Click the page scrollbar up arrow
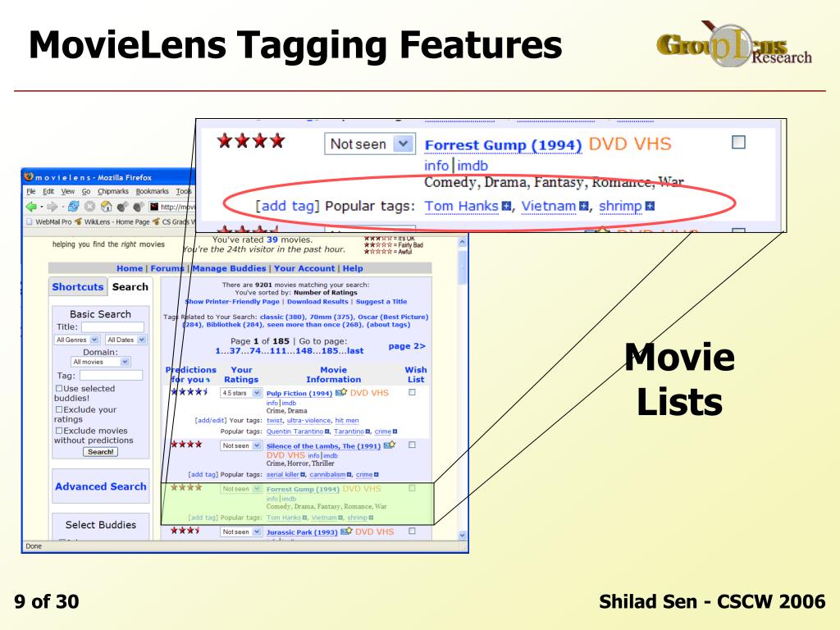Viewport: 840px width, 630px height. point(463,242)
